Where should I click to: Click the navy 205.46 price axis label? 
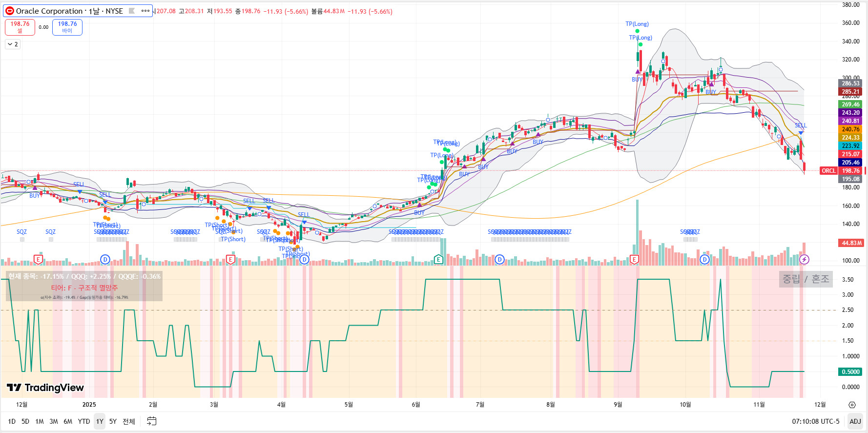[850, 163]
